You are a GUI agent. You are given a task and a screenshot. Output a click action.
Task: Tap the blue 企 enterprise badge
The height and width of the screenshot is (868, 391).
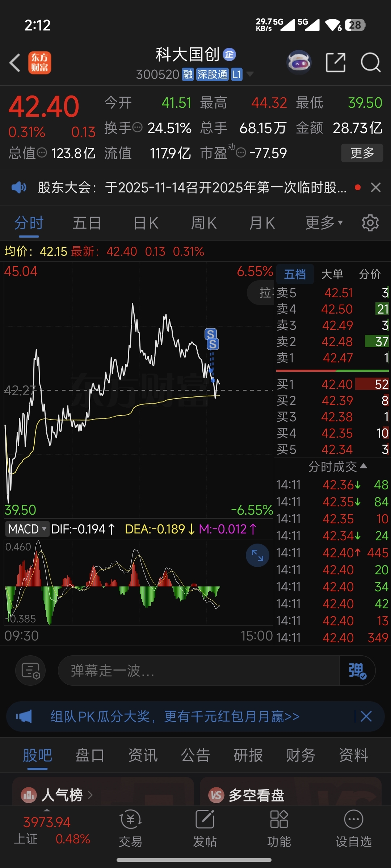pyautogui.click(x=229, y=54)
